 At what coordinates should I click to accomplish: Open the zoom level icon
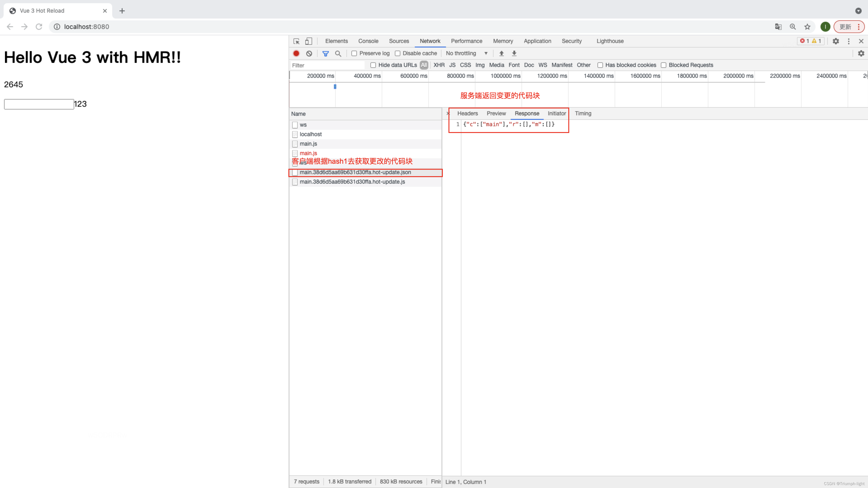tap(792, 27)
